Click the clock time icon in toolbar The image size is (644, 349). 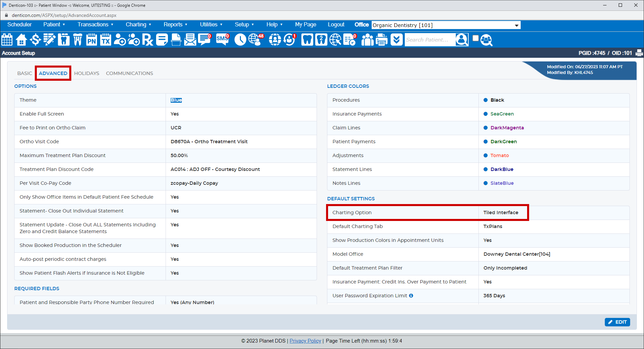click(240, 40)
